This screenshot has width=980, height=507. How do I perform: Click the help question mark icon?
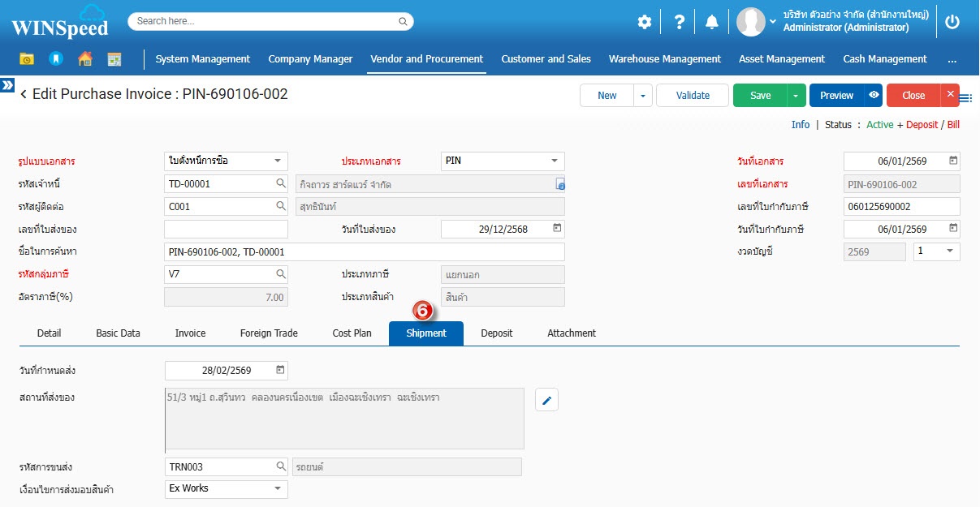pyautogui.click(x=680, y=22)
